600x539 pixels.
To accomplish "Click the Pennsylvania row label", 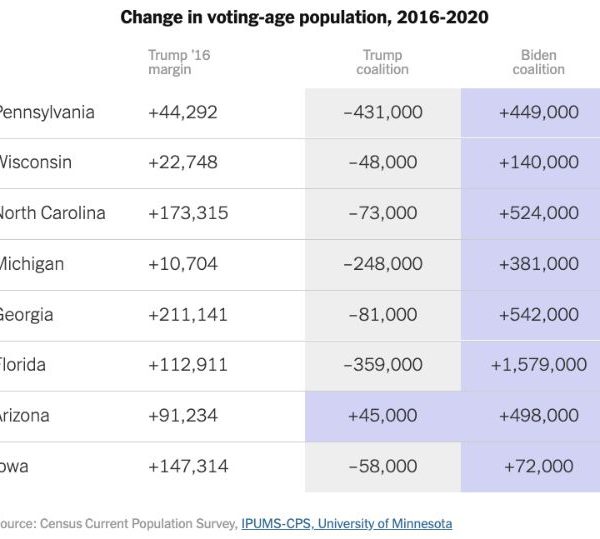I will pos(46,112).
